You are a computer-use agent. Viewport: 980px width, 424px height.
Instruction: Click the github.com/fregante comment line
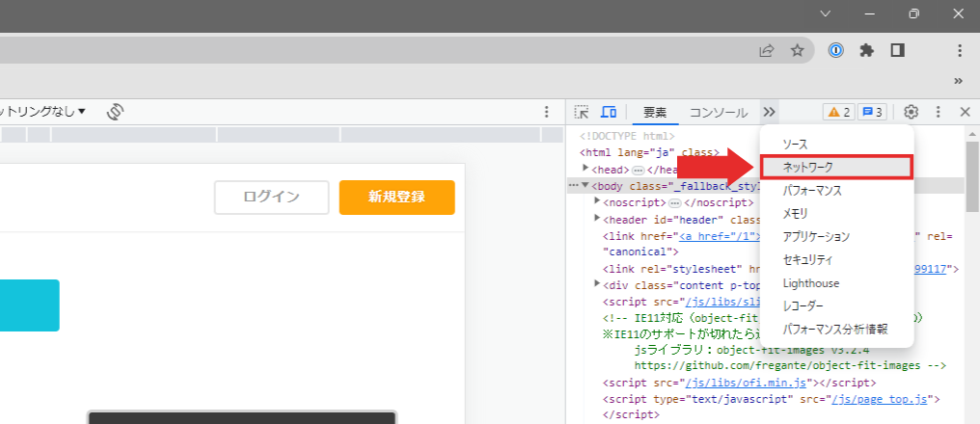click(x=790, y=365)
